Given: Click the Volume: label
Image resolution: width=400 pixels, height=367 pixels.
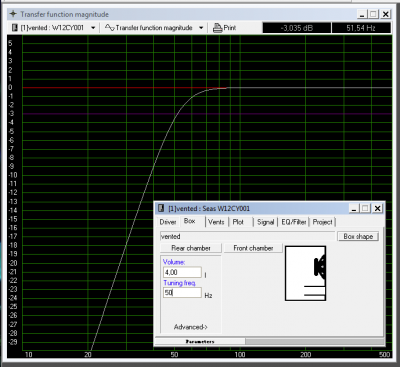Looking at the screenshot, I should point(174,262).
